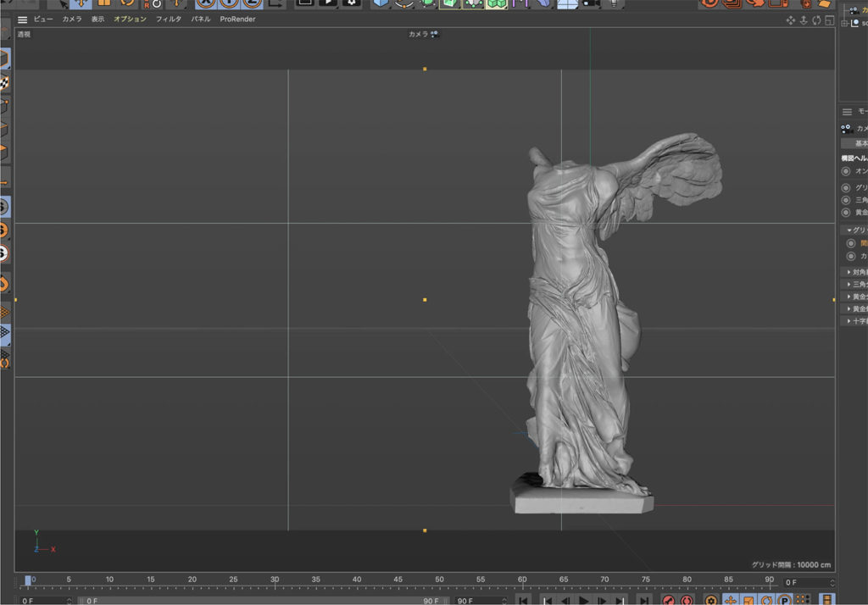
Task: Open the viewport hamburger menu
Action: pyautogui.click(x=22, y=20)
